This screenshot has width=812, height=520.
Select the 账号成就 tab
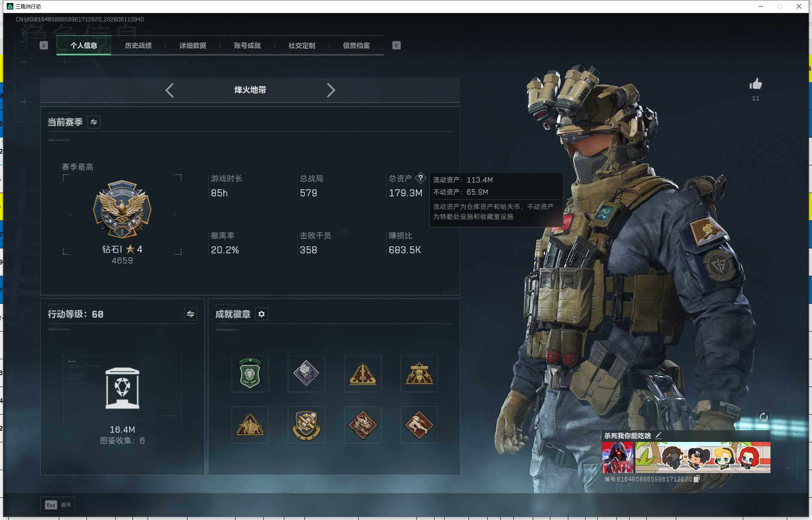coord(247,45)
